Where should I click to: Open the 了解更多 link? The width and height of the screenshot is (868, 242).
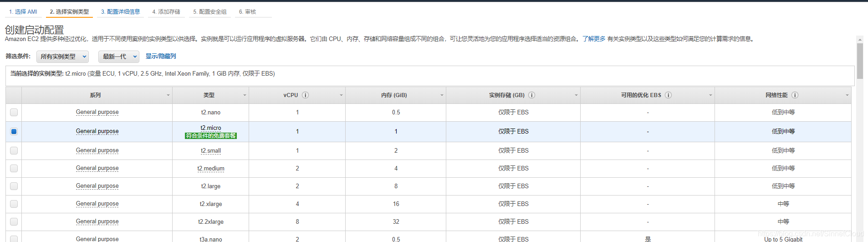pyautogui.click(x=594, y=39)
